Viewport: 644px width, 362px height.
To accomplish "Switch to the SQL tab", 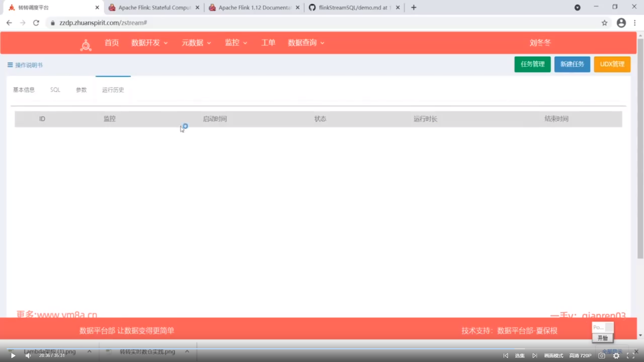I will click(55, 90).
